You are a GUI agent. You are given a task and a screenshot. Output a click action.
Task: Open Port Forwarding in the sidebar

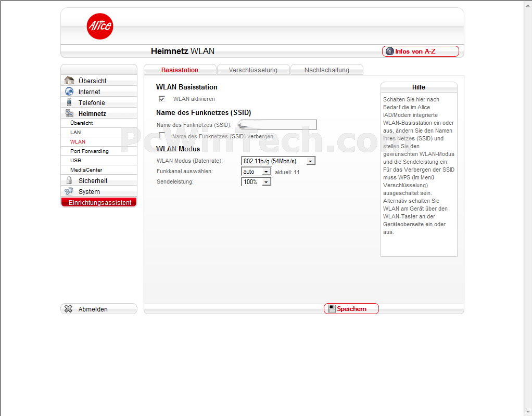[x=90, y=151]
